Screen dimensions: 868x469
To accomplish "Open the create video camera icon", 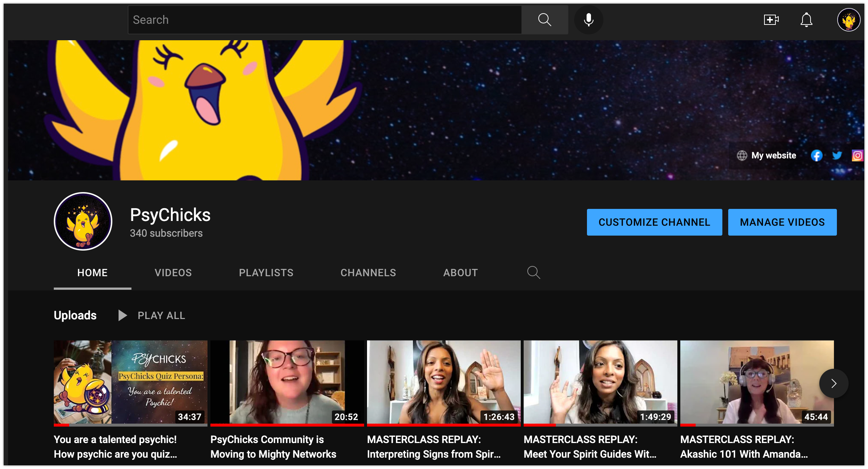I will pos(771,20).
